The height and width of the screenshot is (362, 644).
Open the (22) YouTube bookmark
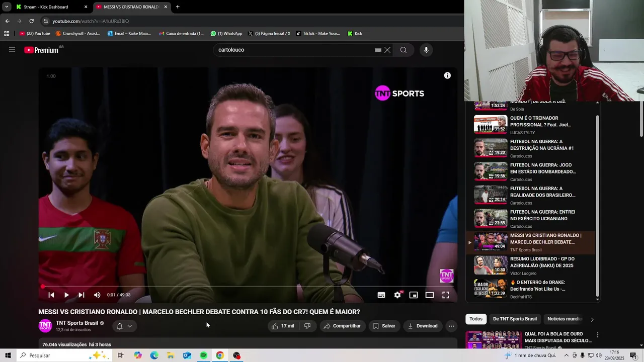click(35, 34)
